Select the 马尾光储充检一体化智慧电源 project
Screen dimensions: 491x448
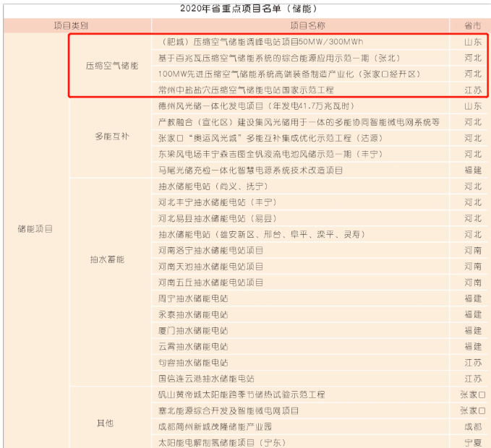tap(251, 170)
